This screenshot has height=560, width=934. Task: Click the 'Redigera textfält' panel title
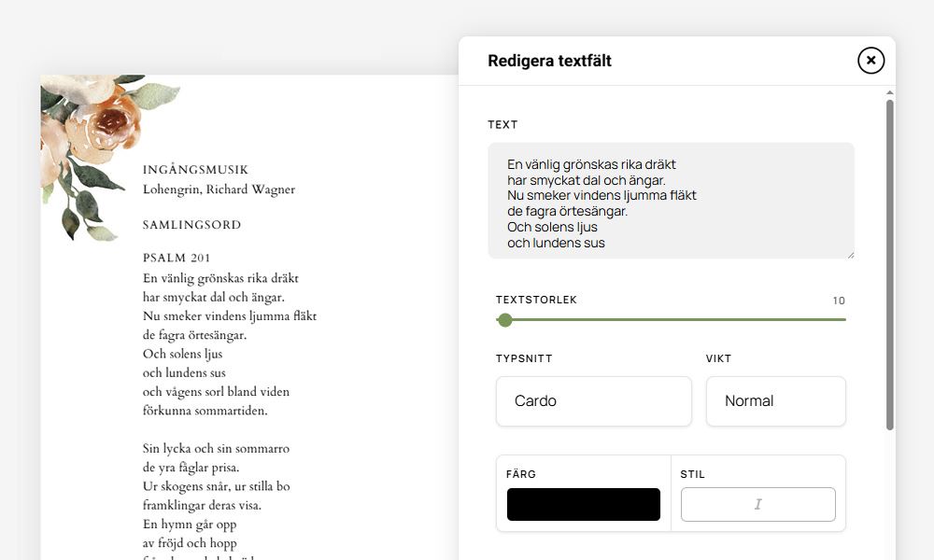[x=549, y=61]
